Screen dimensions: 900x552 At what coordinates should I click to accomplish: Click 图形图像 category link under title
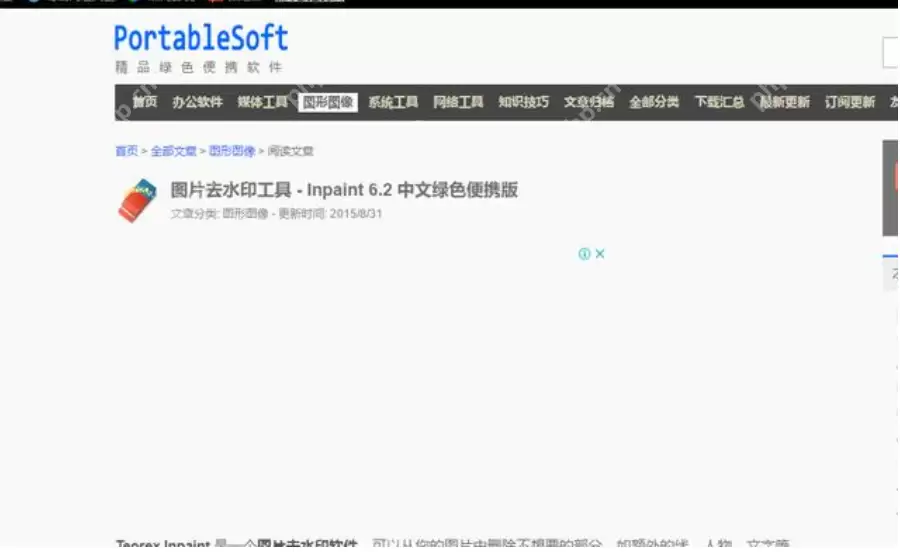coord(245,214)
